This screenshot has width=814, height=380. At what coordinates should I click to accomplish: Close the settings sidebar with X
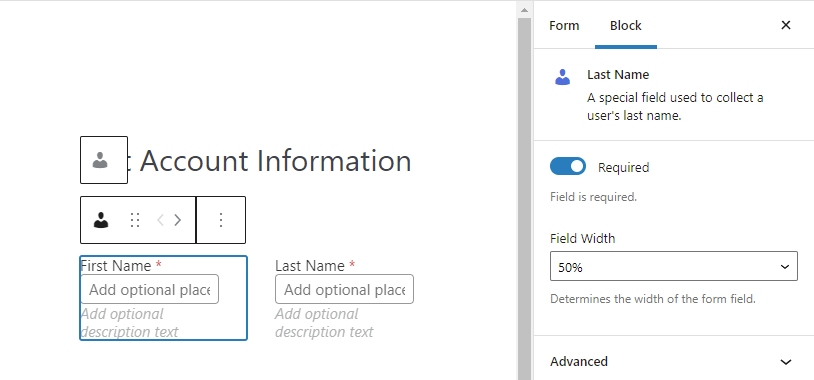pyautogui.click(x=786, y=25)
